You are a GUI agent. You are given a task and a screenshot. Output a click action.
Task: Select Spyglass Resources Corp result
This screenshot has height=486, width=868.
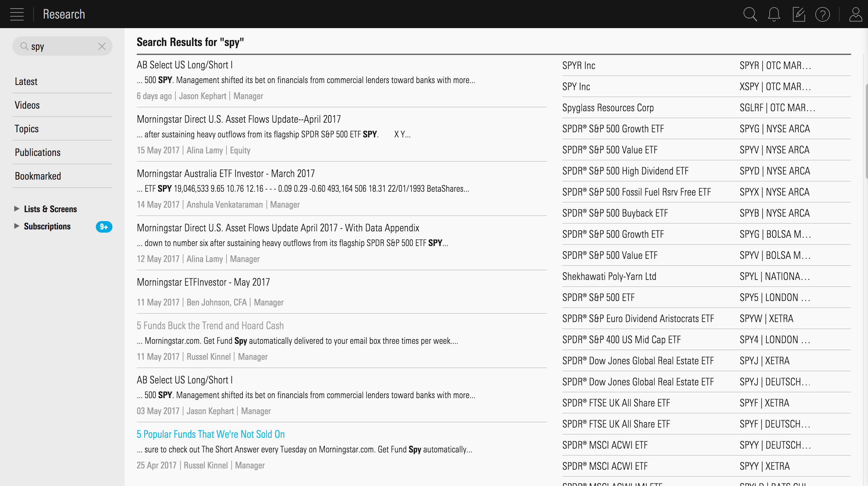point(706,107)
